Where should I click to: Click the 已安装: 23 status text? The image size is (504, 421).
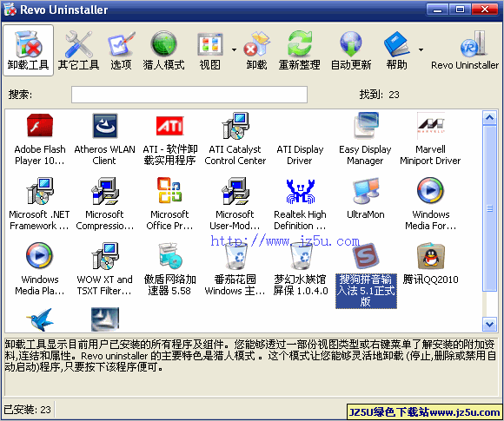[27, 410]
